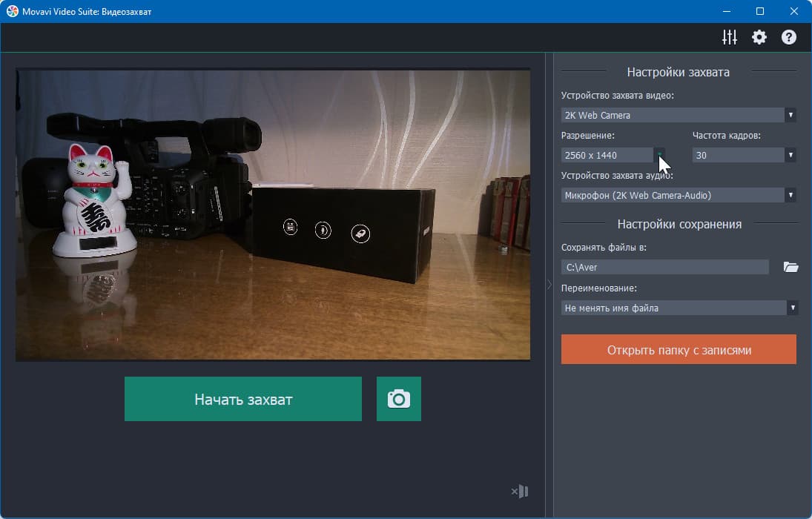
Task: Click the Начать захват button
Action: click(x=243, y=399)
